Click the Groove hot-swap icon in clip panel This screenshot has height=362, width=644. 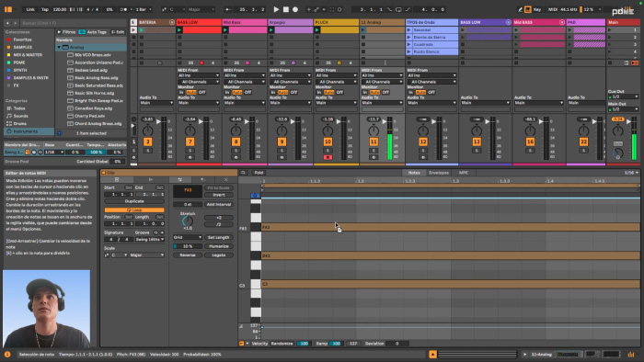(155, 232)
